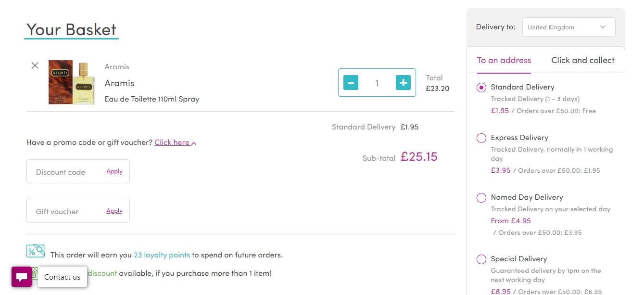Decrease quantity with the minus button

pyautogui.click(x=351, y=83)
